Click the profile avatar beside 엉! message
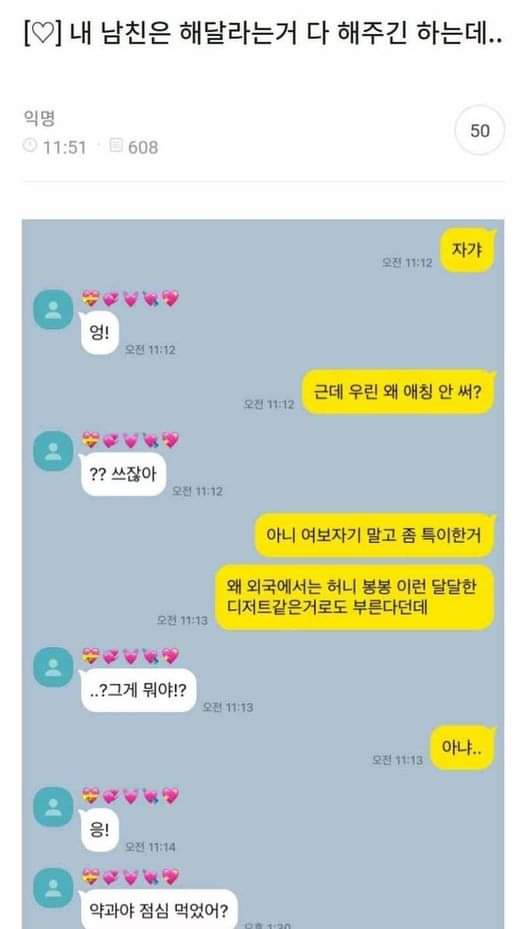This screenshot has height=929, width=526. click(53, 309)
